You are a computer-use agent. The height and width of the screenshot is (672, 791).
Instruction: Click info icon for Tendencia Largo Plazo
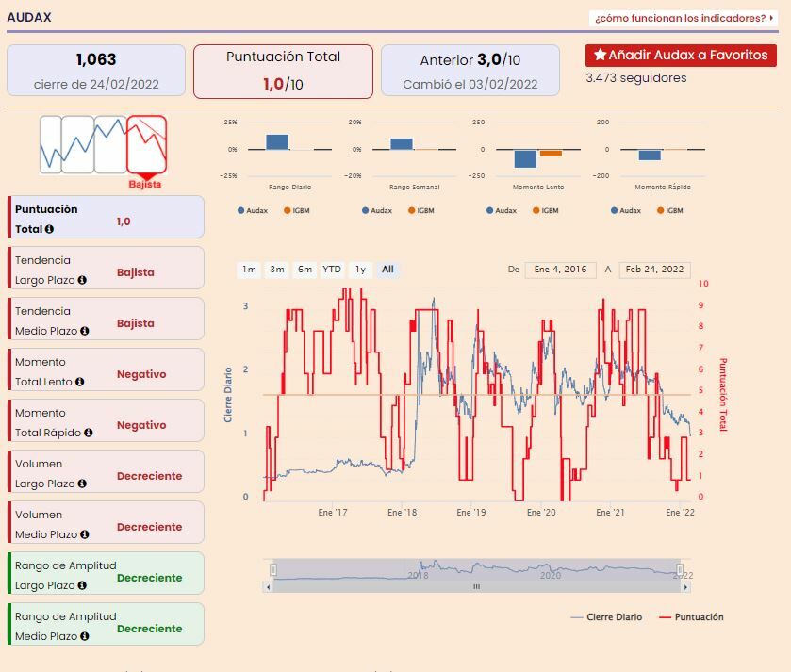(x=82, y=280)
